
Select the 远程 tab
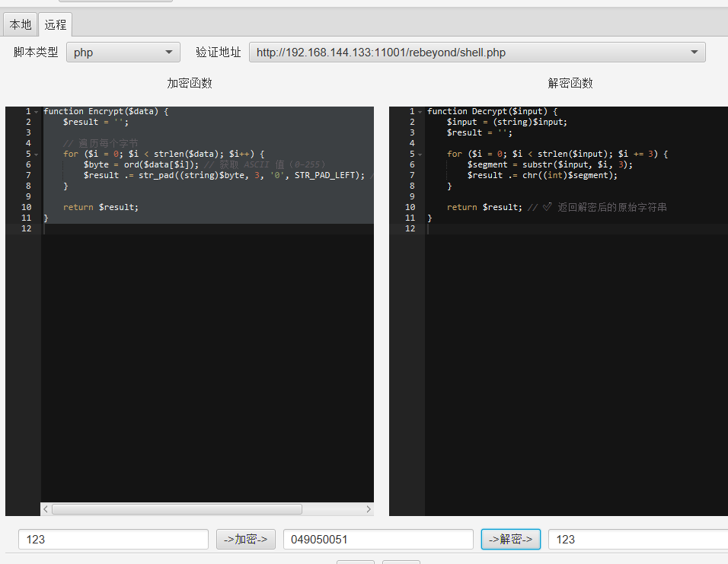tap(55, 25)
